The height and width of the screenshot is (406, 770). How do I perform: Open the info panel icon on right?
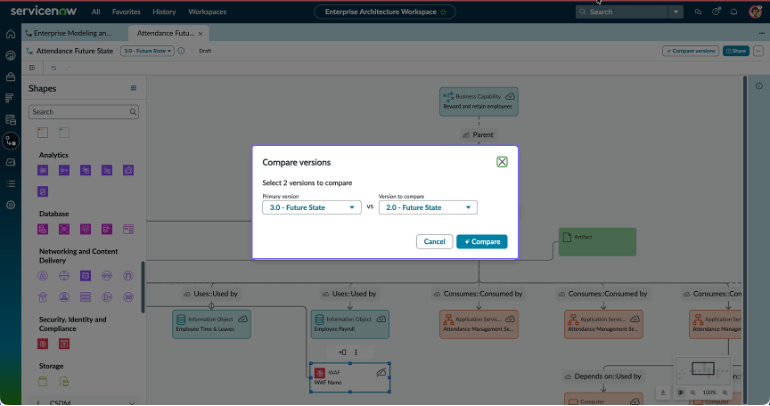pos(759,86)
